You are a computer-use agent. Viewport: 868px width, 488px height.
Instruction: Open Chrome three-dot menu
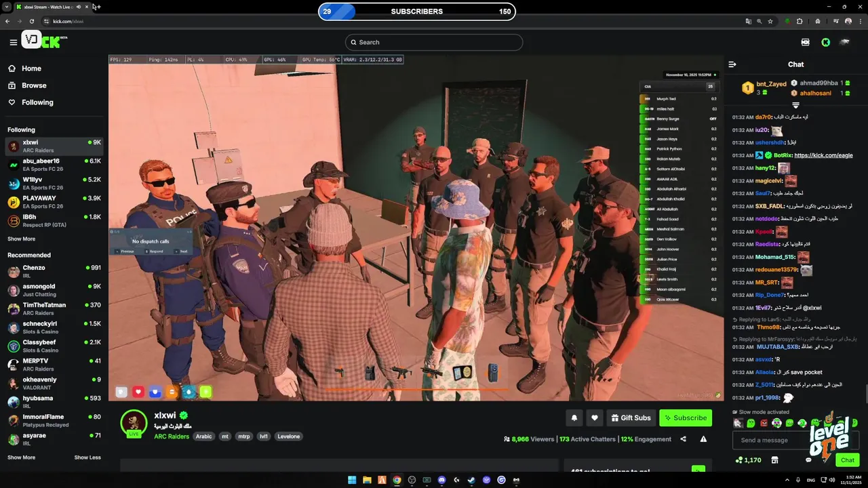(x=860, y=21)
